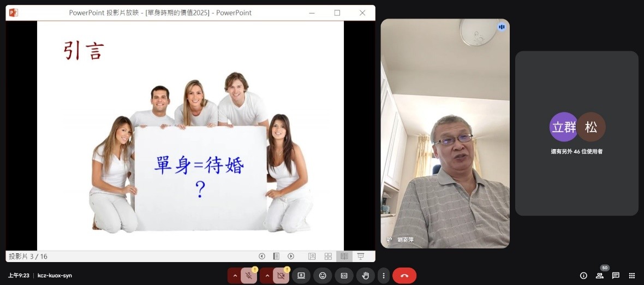Open meeting details info icon
This screenshot has height=285, width=644.
coord(583,276)
